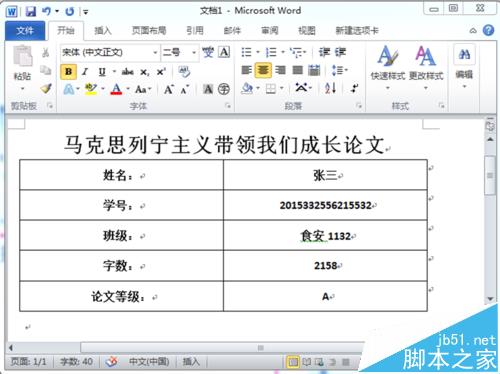Click the table cell containing 张三
This screenshot has width=500, height=374.
(325, 175)
